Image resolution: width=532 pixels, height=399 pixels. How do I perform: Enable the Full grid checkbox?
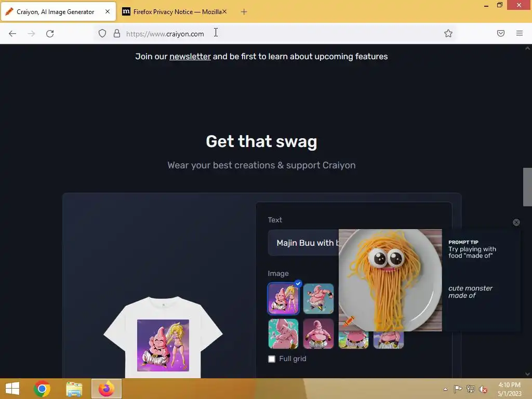click(272, 359)
